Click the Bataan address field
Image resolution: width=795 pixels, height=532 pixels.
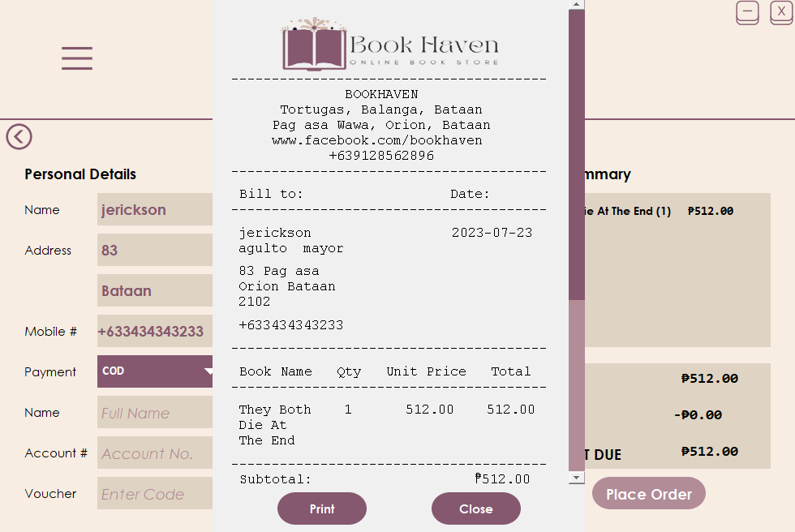(x=154, y=290)
